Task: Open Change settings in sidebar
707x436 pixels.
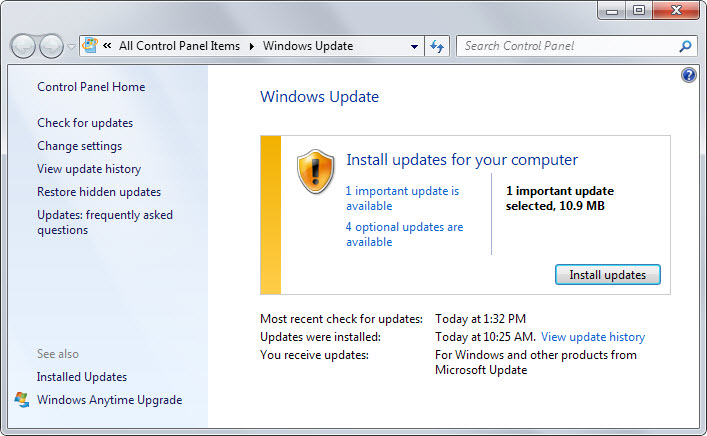Action: 79,146
